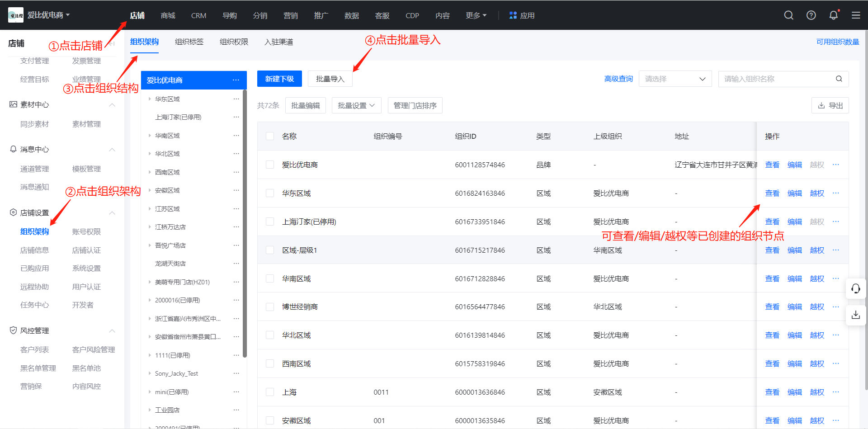Open more actions for 爱比优电商 table row

point(836,165)
